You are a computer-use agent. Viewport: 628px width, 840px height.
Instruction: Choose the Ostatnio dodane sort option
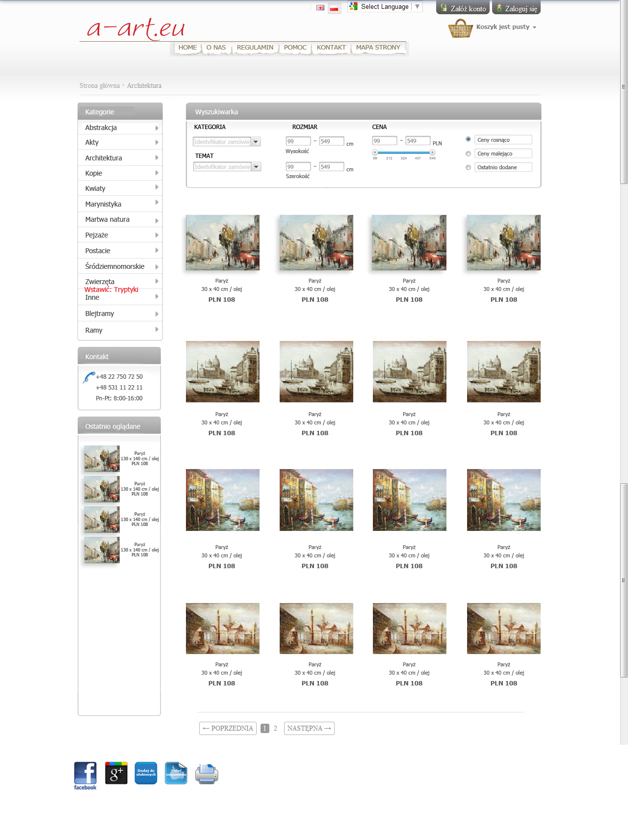coord(468,167)
